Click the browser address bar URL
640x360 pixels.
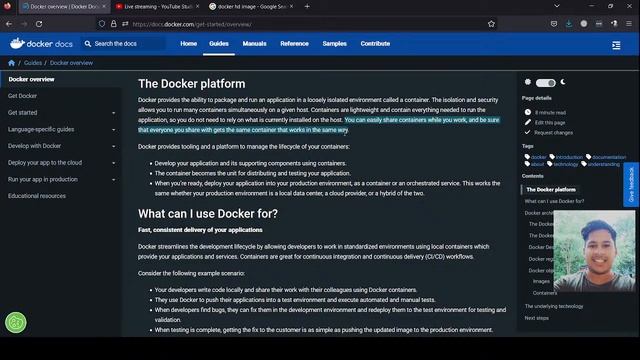click(x=192, y=24)
